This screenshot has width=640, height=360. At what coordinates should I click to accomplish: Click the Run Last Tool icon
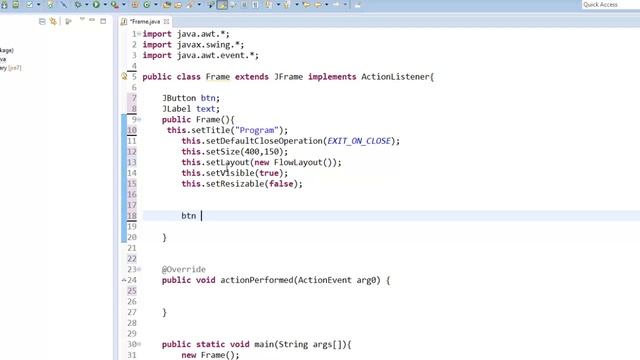point(115,4)
